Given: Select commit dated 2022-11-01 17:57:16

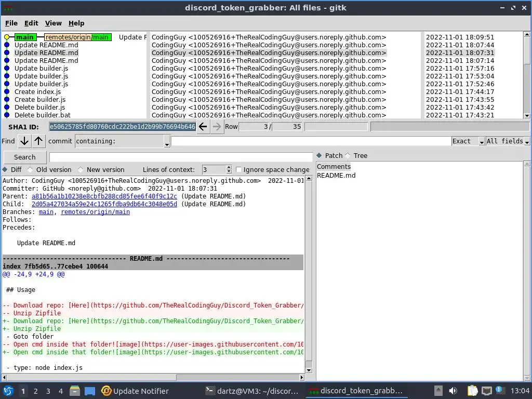Looking at the screenshot, I should [460, 69].
